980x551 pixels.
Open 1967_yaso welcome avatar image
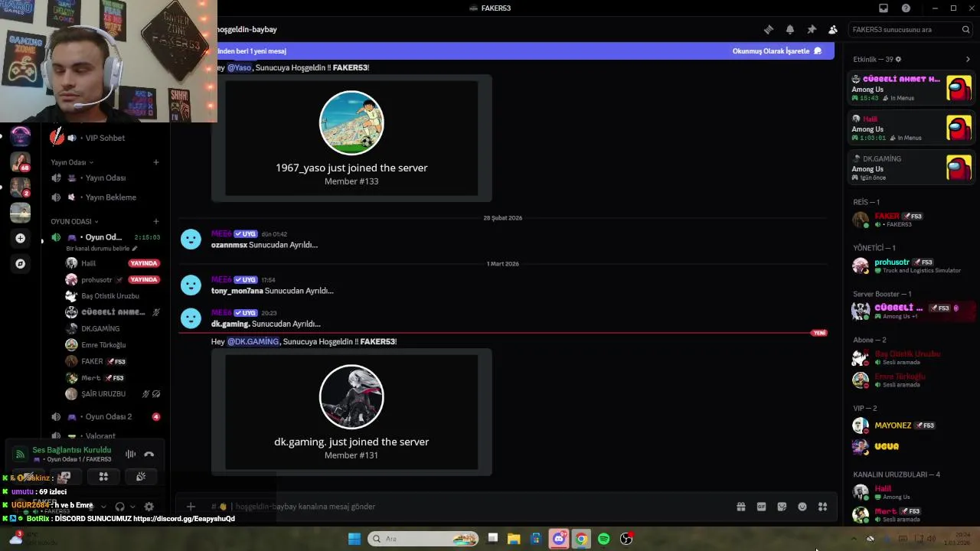pos(351,123)
